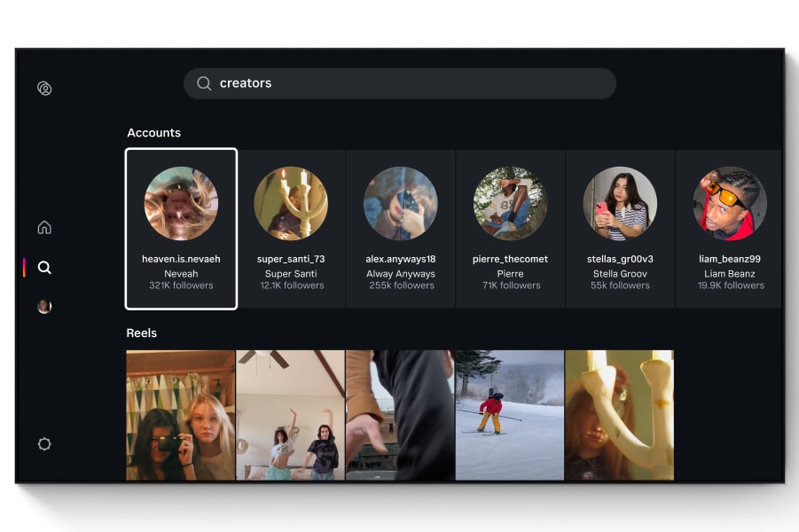Click the creators search field
Viewport: 799px width, 532px height.
point(399,83)
